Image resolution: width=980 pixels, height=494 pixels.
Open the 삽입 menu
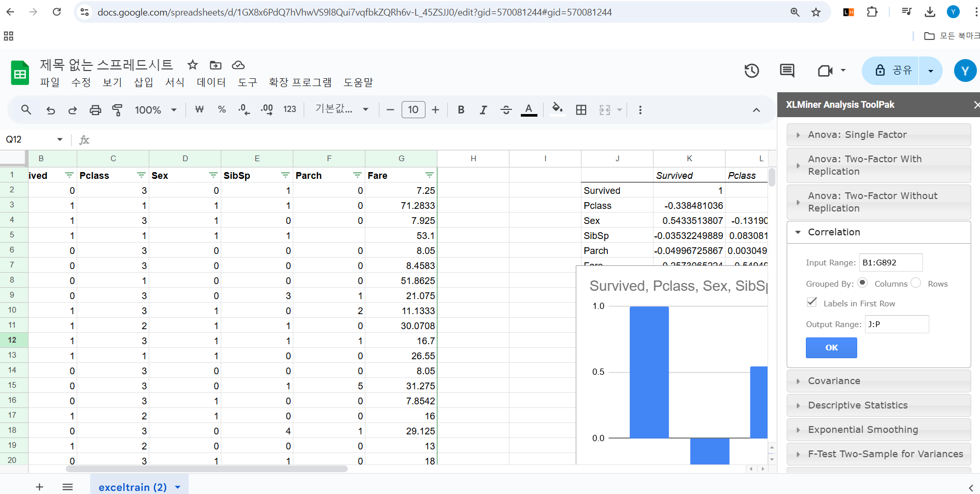(144, 82)
